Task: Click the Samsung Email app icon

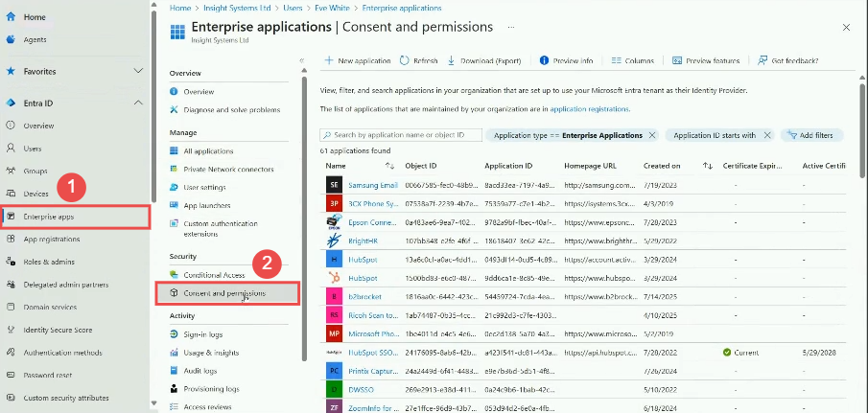Action: [x=334, y=184]
